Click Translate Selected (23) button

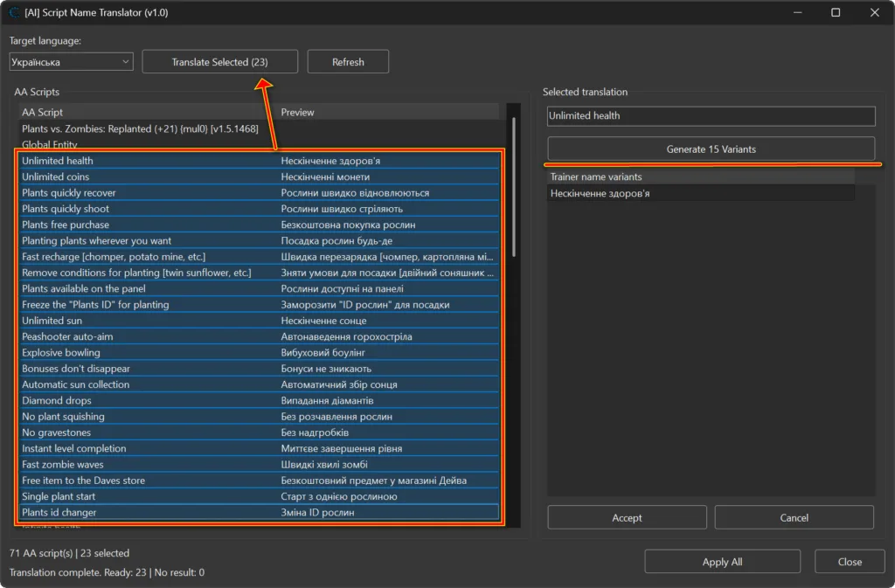click(x=219, y=61)
